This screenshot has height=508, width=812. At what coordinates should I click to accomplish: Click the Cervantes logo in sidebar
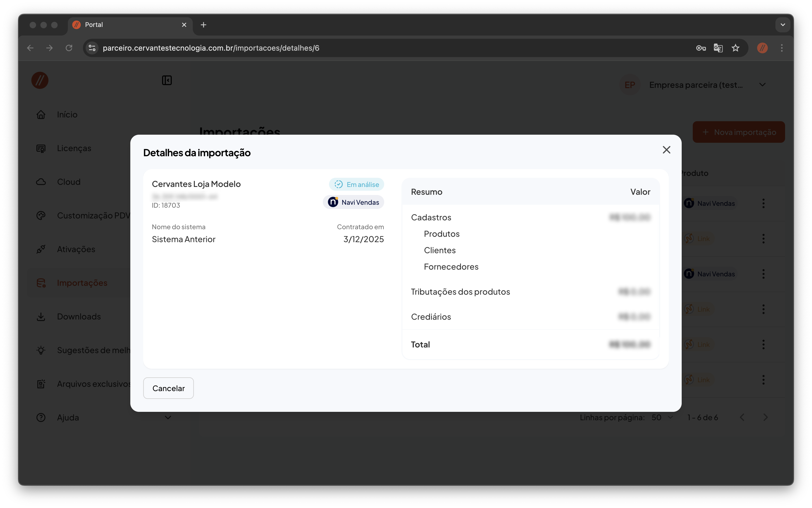point(40,81)
